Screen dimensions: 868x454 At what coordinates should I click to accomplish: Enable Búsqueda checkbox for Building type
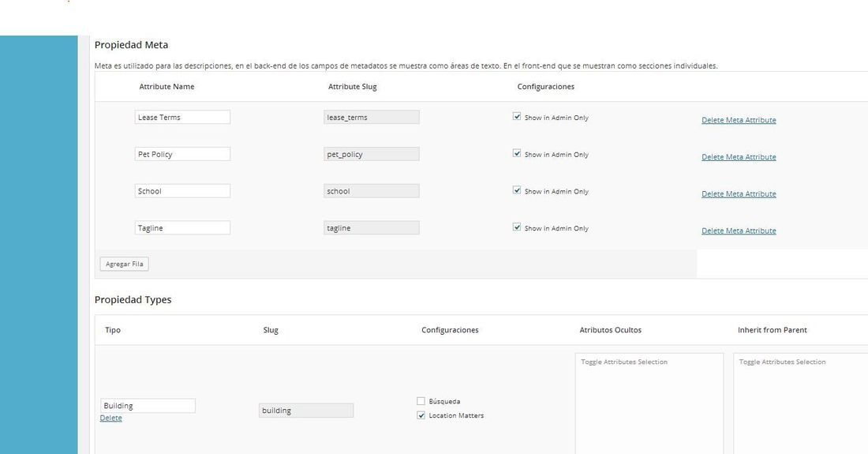pos(421,401)
